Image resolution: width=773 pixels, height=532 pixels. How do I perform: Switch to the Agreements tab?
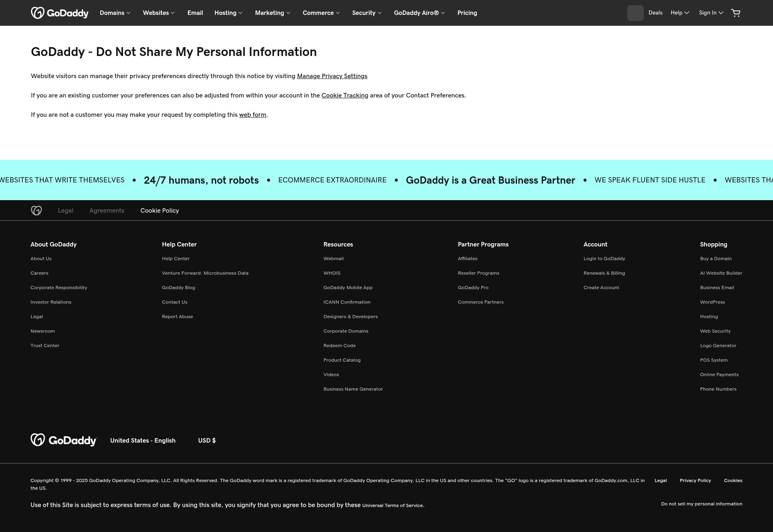point(107,211)
